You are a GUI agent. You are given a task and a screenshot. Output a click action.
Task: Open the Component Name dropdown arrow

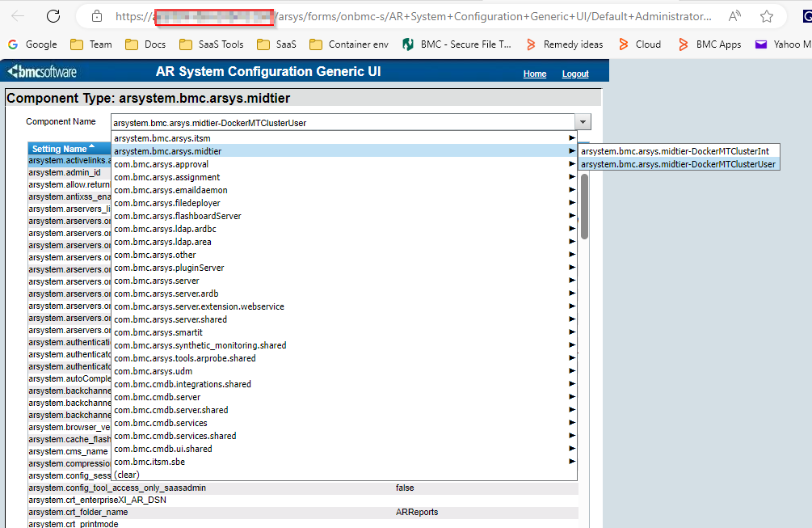point(583,123)
